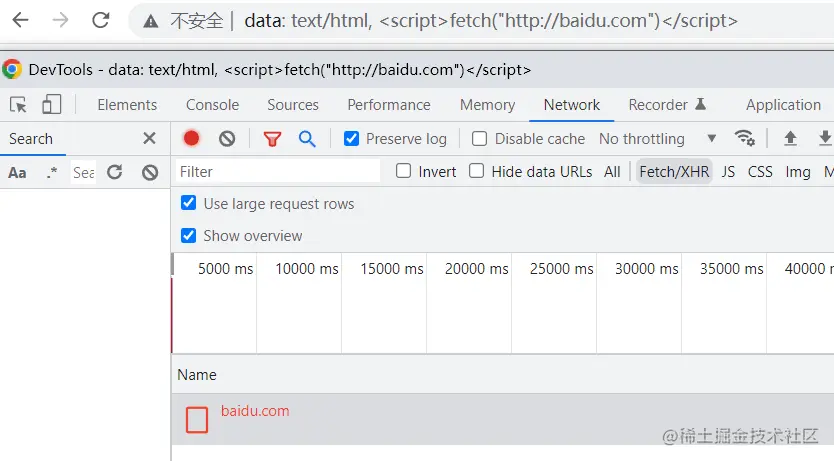Click the address bar URL text
The width and height of the screenshot is (834, 461).
pyautogui.click(x=491, y=21)
